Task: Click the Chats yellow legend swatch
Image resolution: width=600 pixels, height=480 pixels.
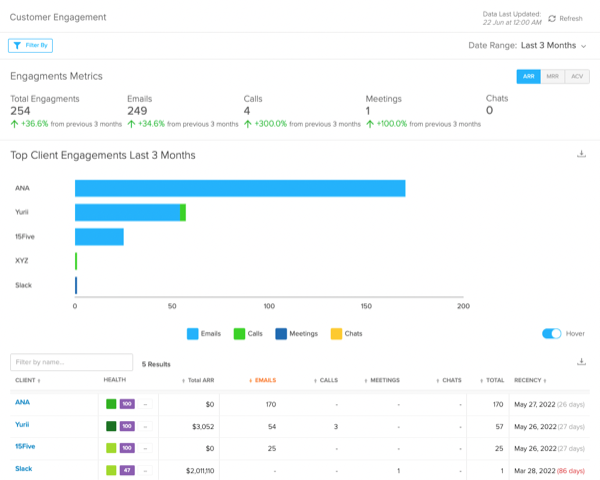Action: click(x=337, y=334)
